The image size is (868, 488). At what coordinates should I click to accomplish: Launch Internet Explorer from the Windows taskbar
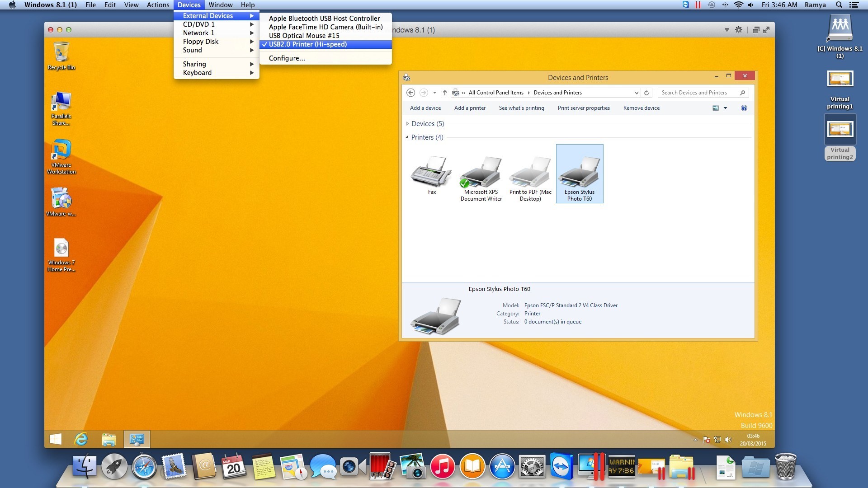81,439
